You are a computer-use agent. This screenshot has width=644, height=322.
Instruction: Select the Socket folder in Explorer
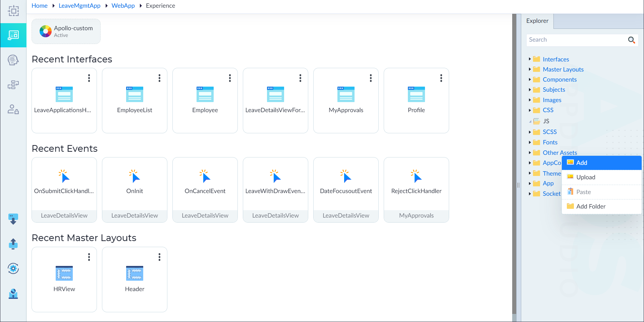[x=552, y=194]
